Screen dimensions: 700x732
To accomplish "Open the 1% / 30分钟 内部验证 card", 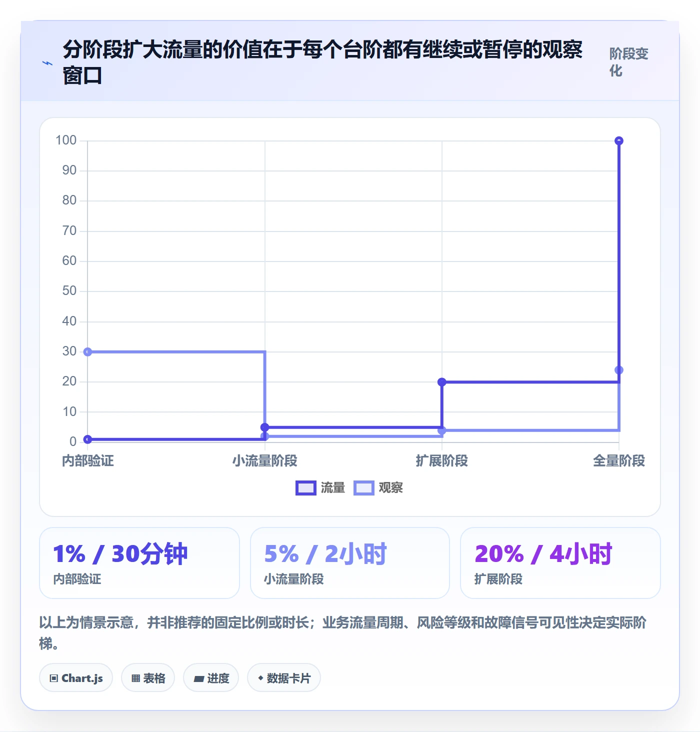I will point(139,563).
